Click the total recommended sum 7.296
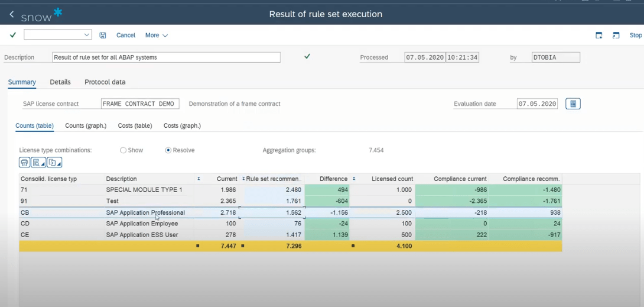 (293, 246)
